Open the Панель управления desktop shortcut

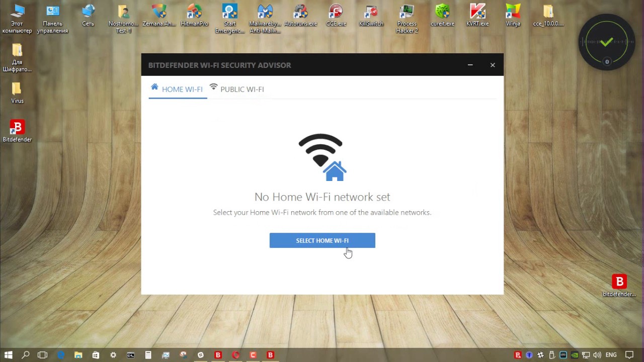point(52,18)
